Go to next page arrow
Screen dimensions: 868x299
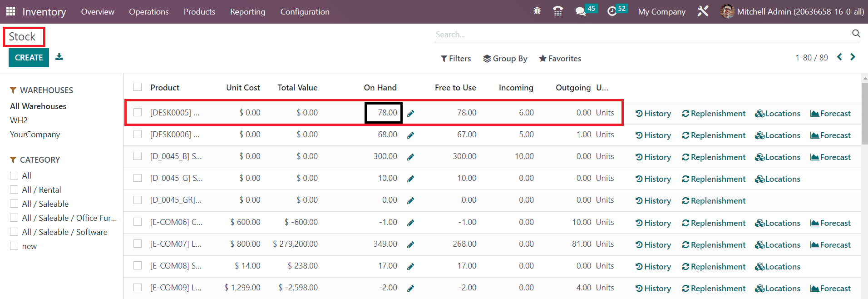[853, 57]
